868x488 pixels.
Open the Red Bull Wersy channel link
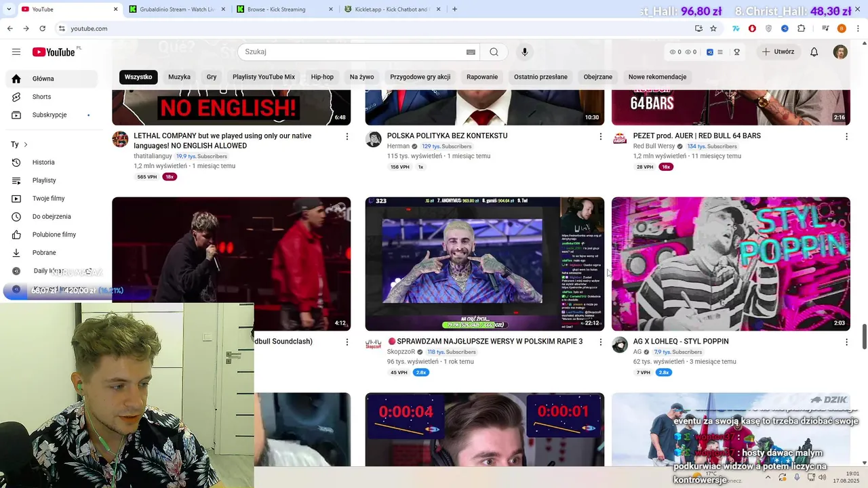654,146
